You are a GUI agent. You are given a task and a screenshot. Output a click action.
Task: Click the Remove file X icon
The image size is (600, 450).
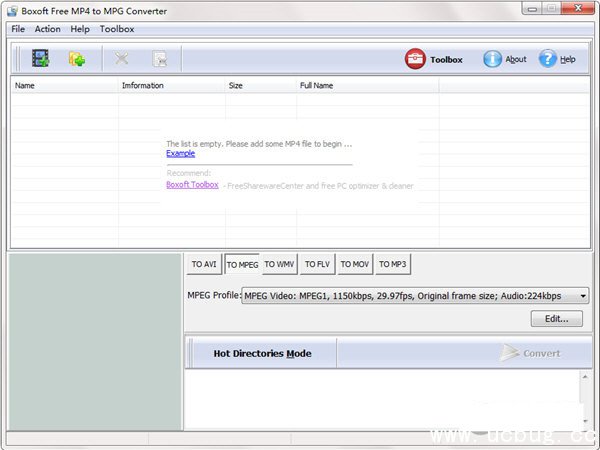(121, 59)
